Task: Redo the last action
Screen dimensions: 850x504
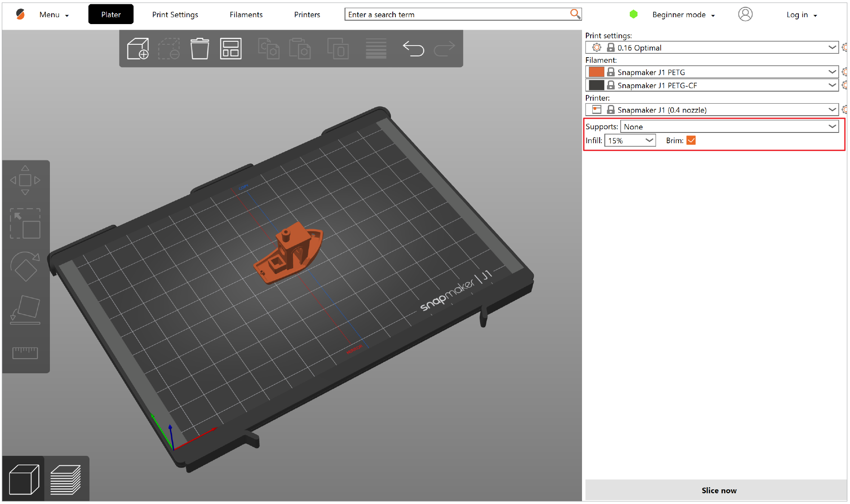Action: [x=444, y=49]
